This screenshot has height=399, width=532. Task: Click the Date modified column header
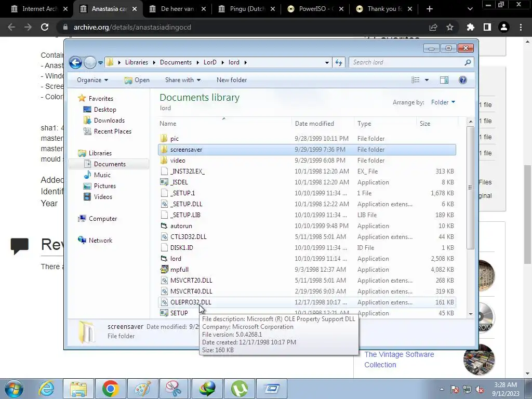coord(323,124)
